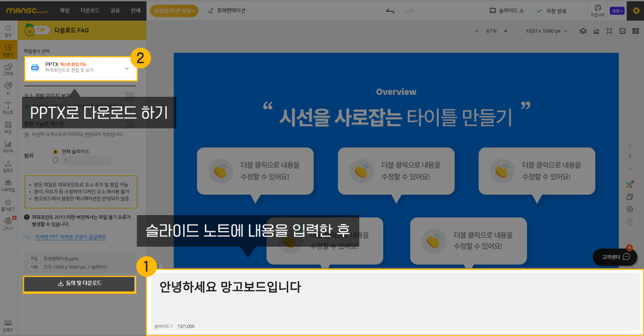Open the 고객센터 chat button
Viewport: 644px width, 336px height.
pos(615,257)
